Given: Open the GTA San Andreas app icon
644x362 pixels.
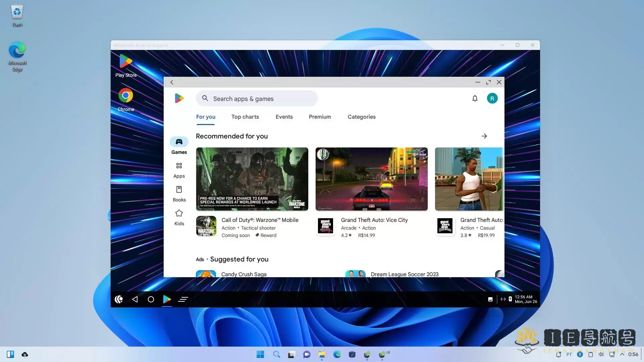Looking at the screenshot, I should point(445,226).
